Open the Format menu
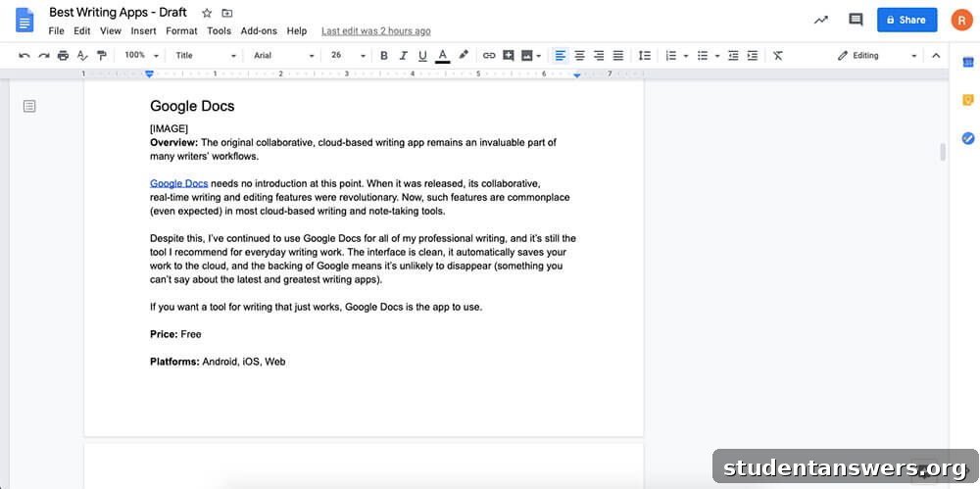 [x=181, y=30]
